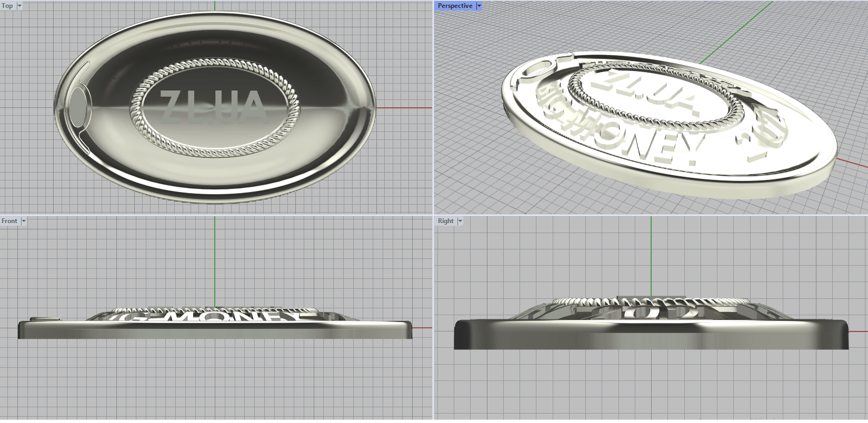This screenshot has width=868, height=423.
Task: Activate the Perspective viewport title
Action: pyautogui.click(x=455, y=5)
